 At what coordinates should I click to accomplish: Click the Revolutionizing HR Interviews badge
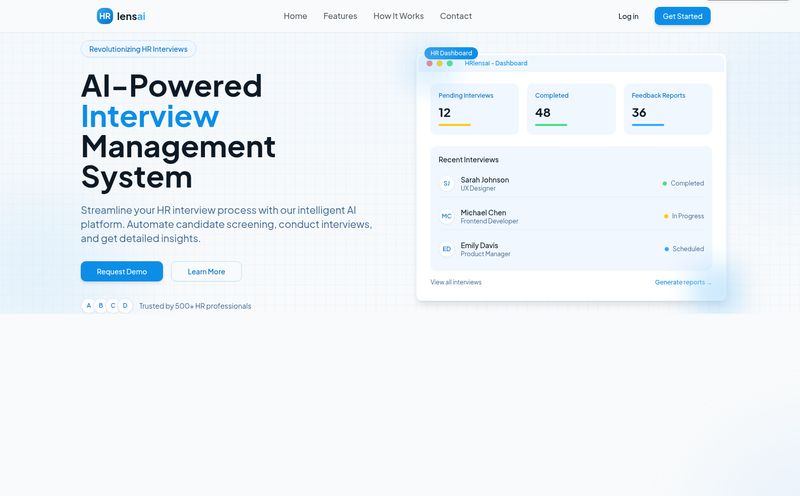point(138,49)
